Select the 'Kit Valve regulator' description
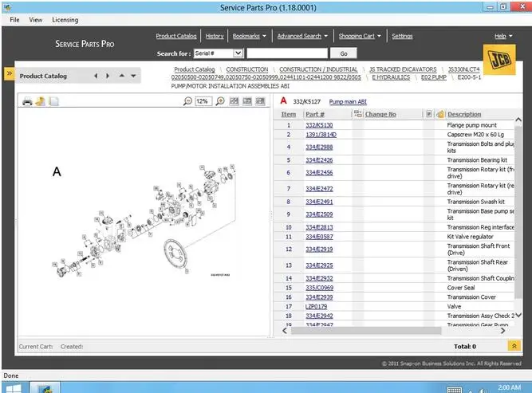This screenshot has height=393, width=532. click(470, 237)
